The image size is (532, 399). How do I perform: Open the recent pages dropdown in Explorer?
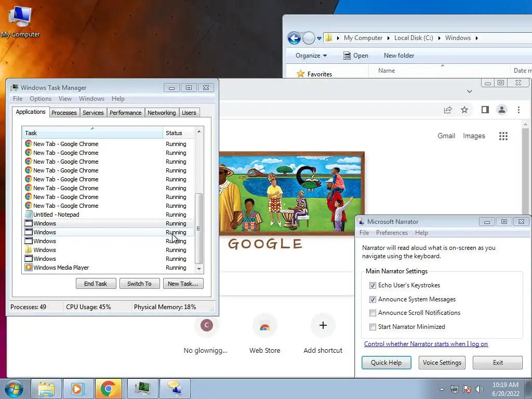(320, 38)
